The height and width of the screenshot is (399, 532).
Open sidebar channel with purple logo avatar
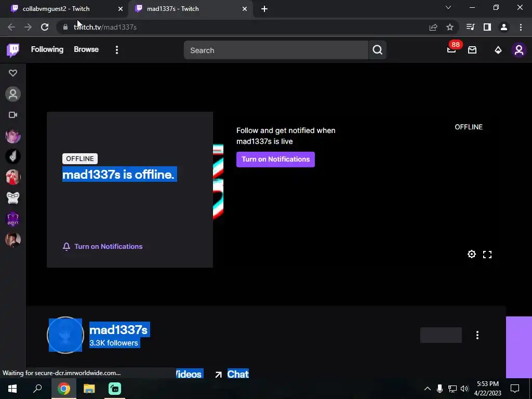[13, 219]
